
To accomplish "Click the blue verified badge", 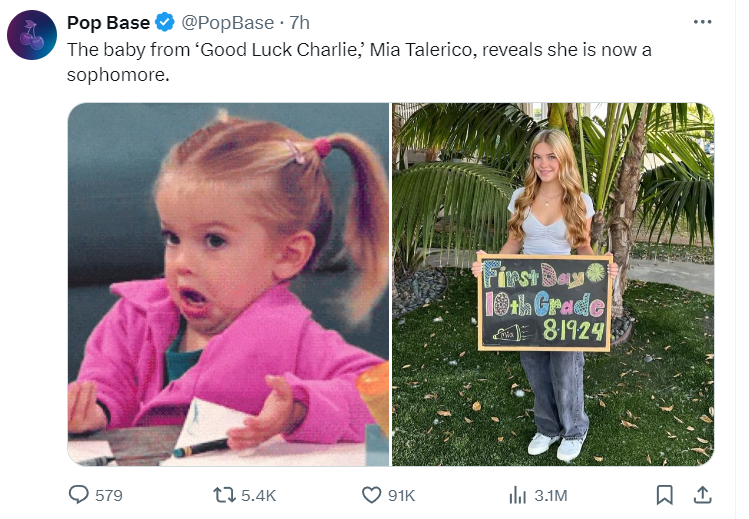I will pyautogui.click(x=167, y=23).
